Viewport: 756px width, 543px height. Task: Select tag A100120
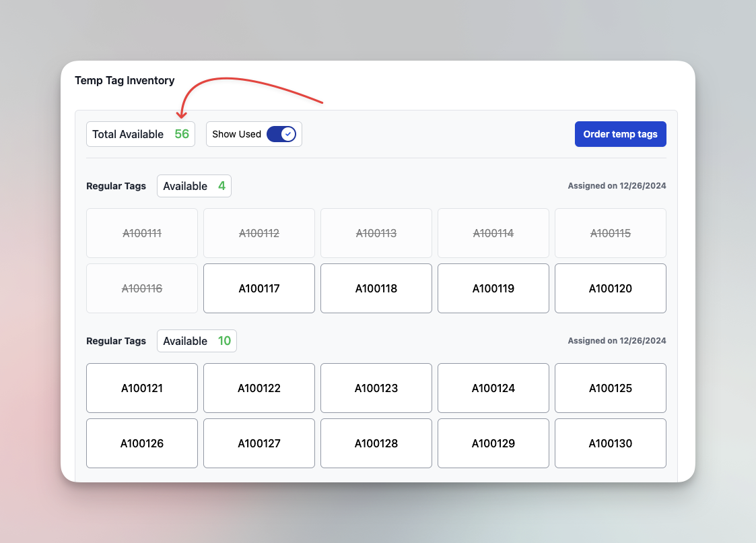pos(610,288)
